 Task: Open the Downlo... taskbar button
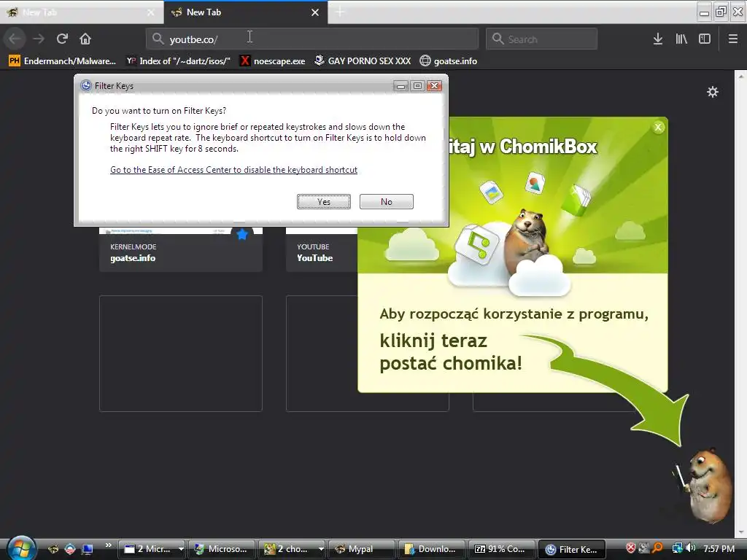click(x=432, y=549)
